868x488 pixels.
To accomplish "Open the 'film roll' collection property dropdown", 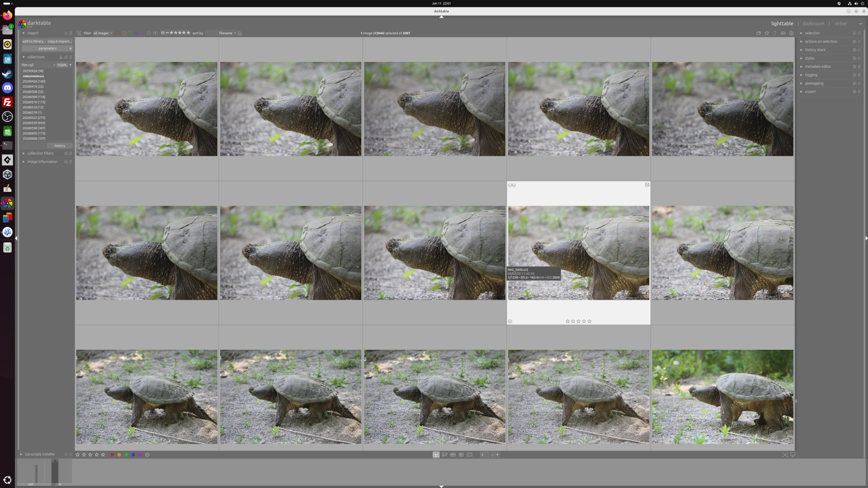I will [x=38, y=65].
